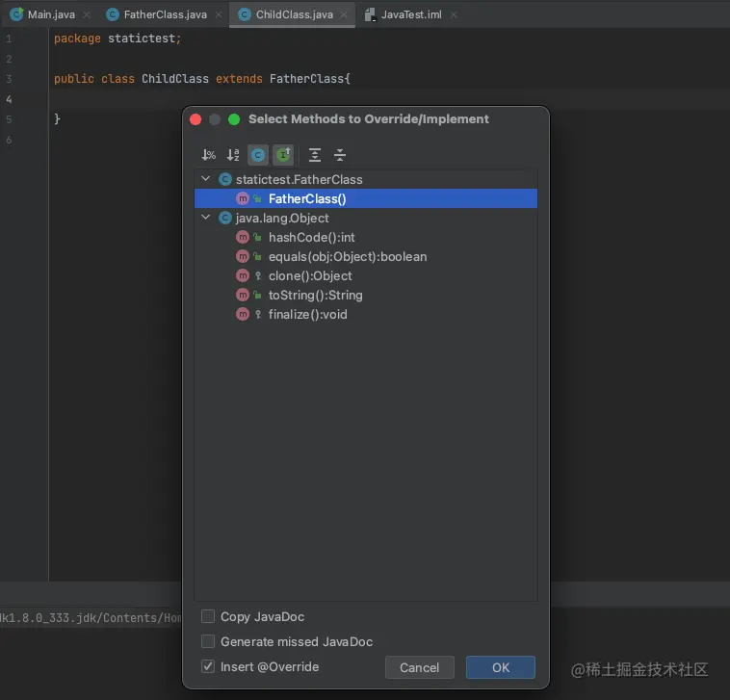Sort methods alphabetically icon
Viewport: 730px width, 700px height.
(x=233, y=154)
